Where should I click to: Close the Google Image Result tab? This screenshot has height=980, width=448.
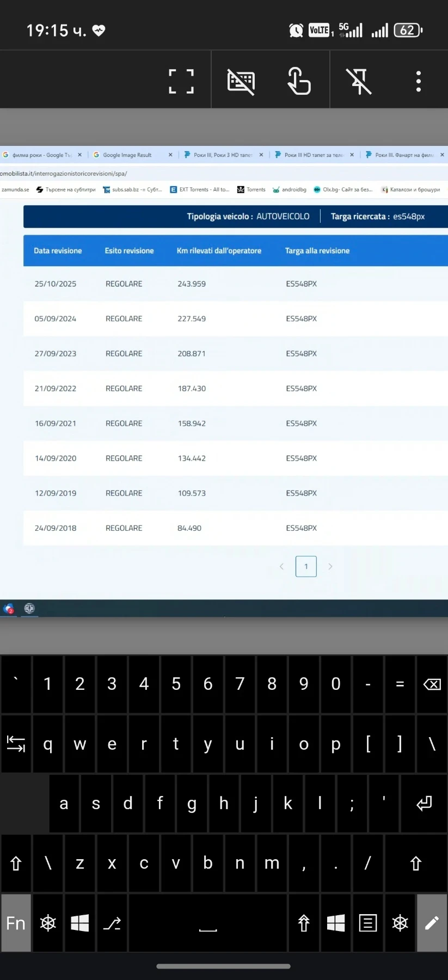pos(170,155)
